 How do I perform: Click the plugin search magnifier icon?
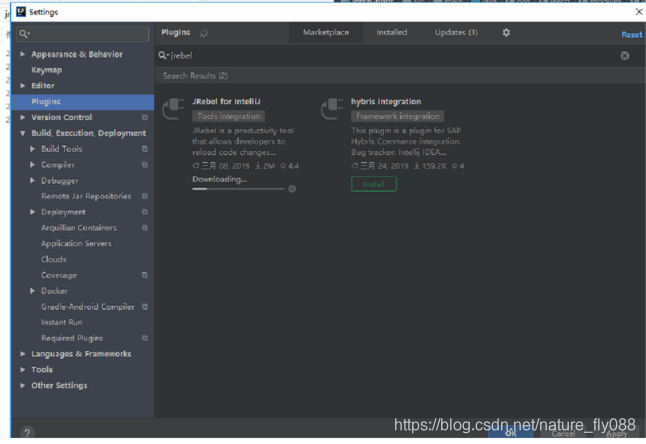tap(164, 55)
